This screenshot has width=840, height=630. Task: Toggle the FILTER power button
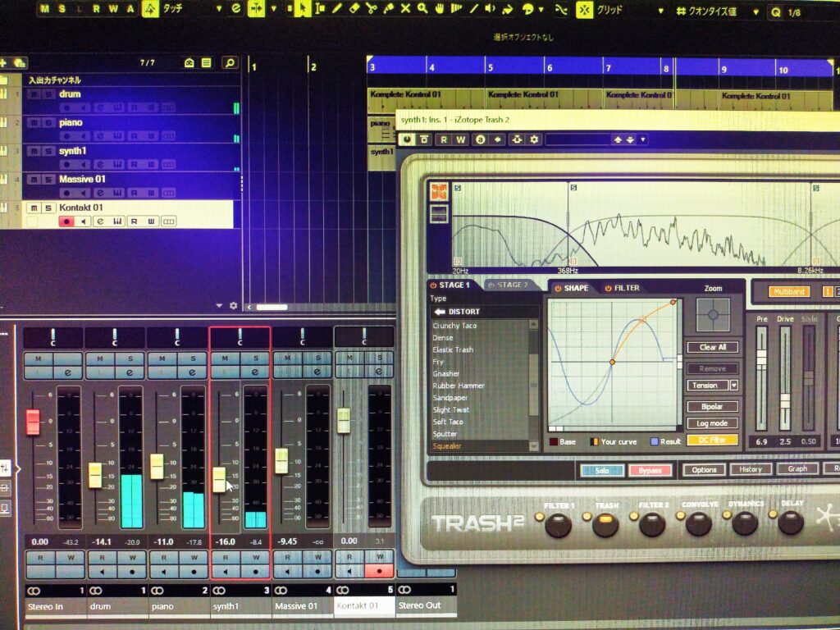608,288
